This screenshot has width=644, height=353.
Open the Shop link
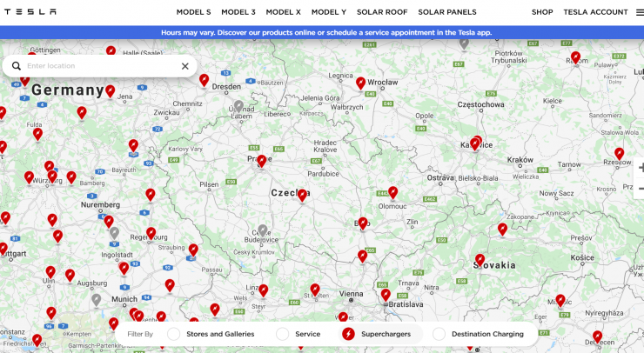(x=542, y=12)
